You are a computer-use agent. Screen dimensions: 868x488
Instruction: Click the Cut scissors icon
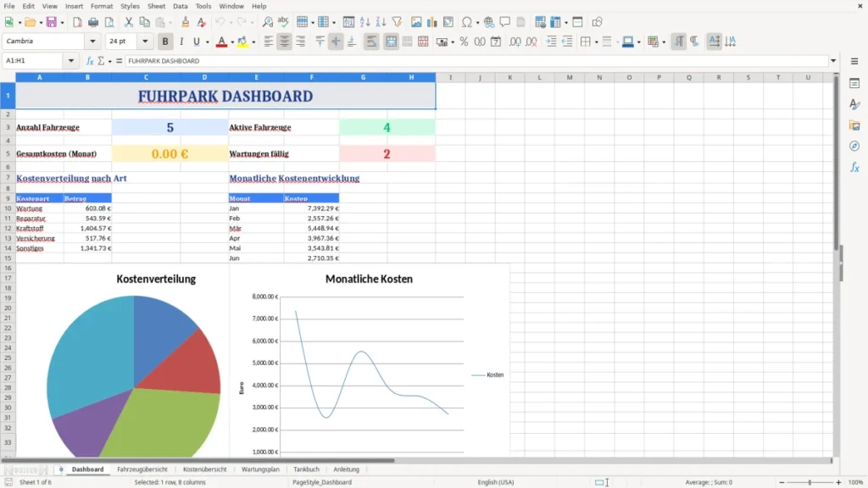129,22
